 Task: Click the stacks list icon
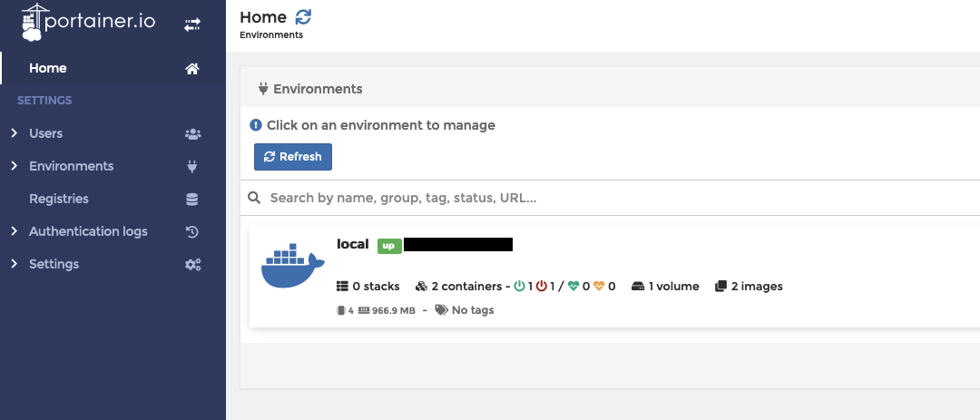pos(342,287)
